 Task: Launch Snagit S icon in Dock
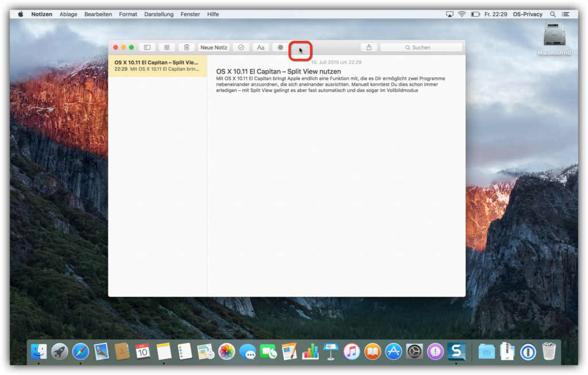(x=457, y=352)
